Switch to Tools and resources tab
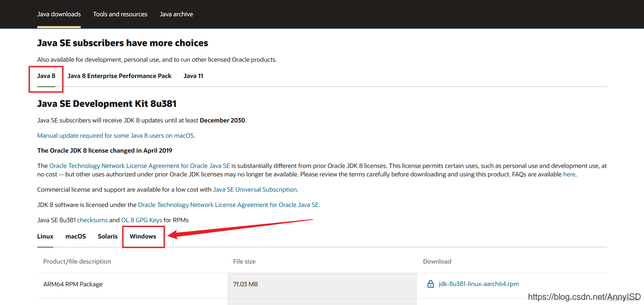 click(120, 14)
